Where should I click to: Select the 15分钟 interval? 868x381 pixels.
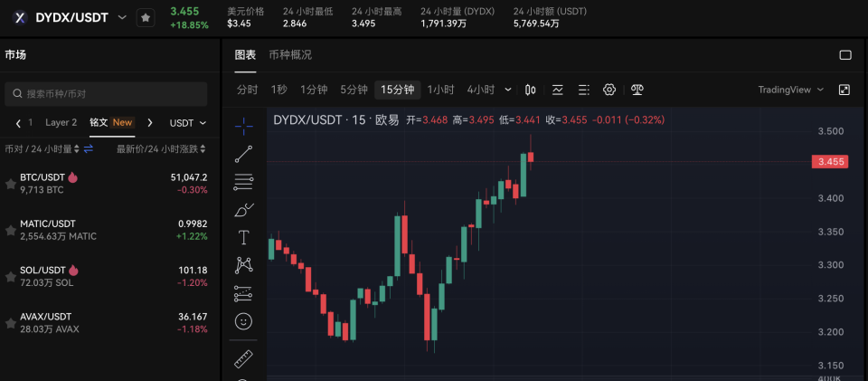(x=398, y=90)
